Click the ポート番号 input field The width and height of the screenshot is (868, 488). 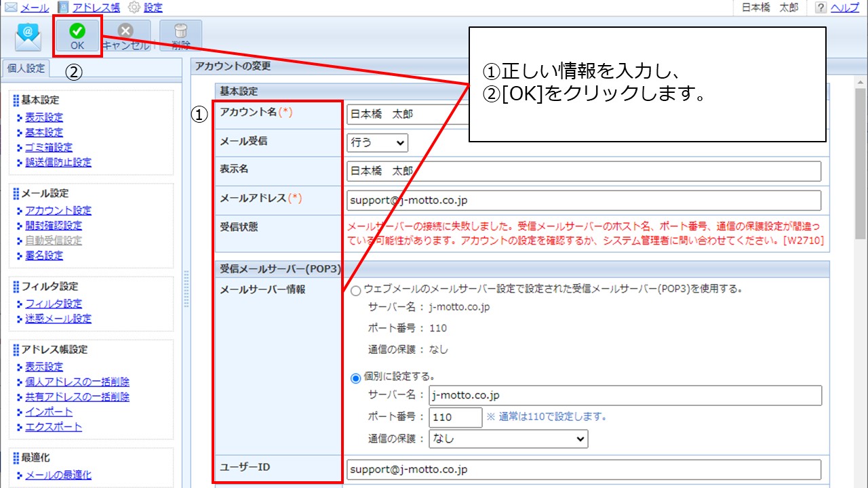click(x=455, y=417)
